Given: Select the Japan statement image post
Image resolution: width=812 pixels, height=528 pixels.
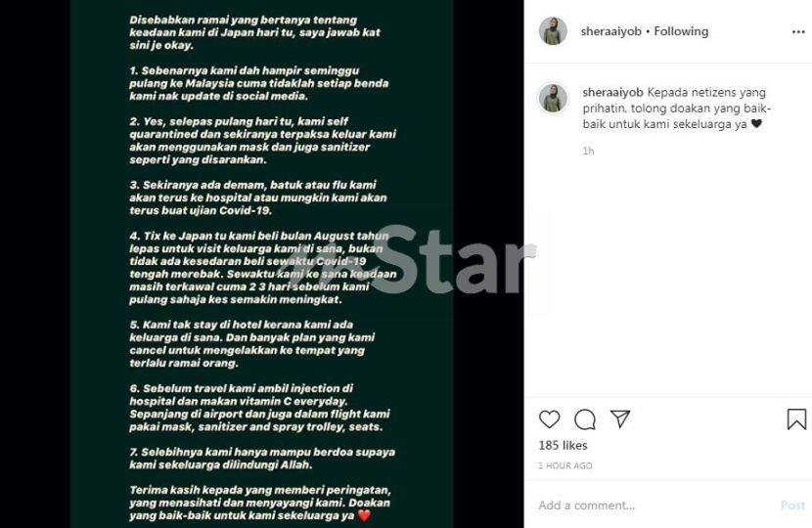Looking at the screenshot, I should click(262, 264).
